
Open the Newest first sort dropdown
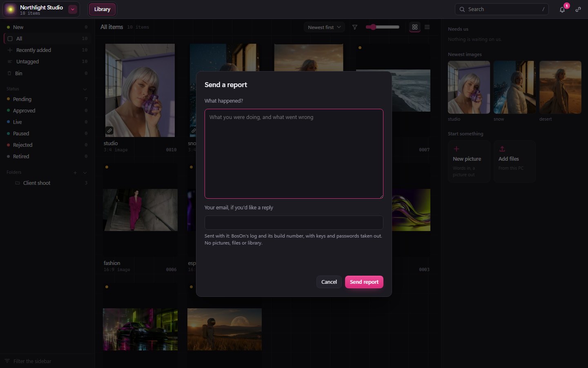pyautogui.click(x=325, y=27)
